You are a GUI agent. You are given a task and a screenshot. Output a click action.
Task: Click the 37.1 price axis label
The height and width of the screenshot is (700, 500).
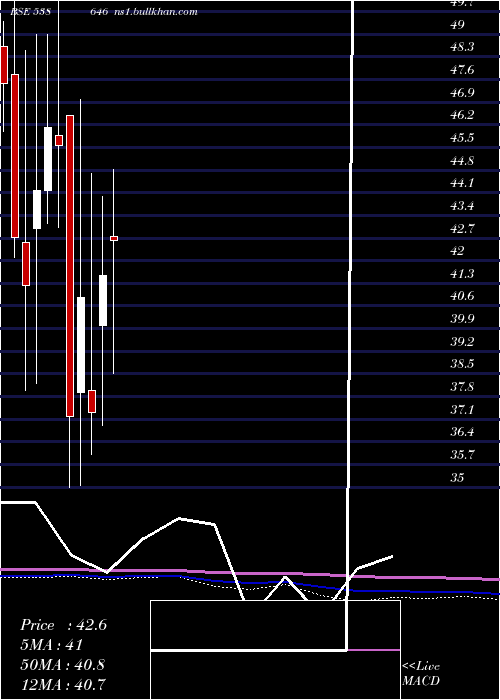(x=462, y=409)
